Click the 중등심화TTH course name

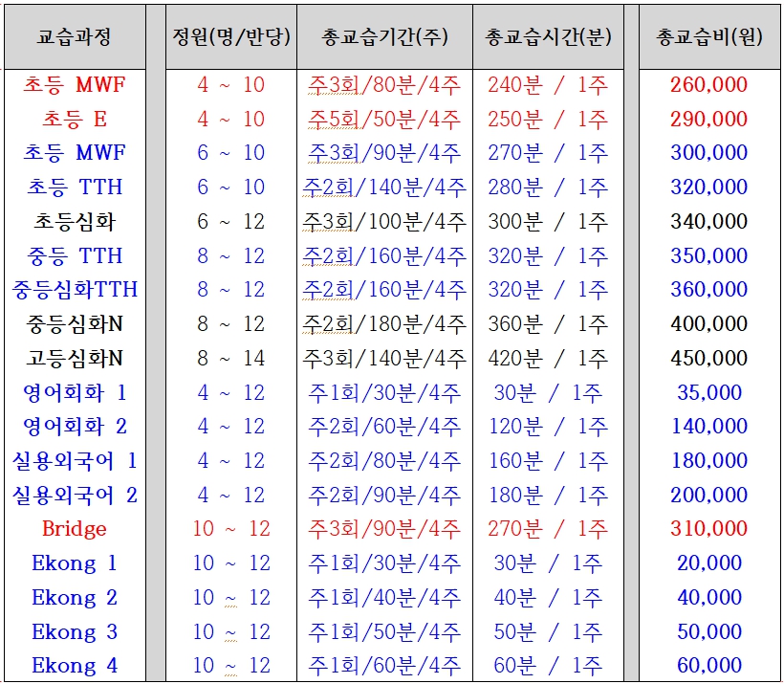click(75, 290)
